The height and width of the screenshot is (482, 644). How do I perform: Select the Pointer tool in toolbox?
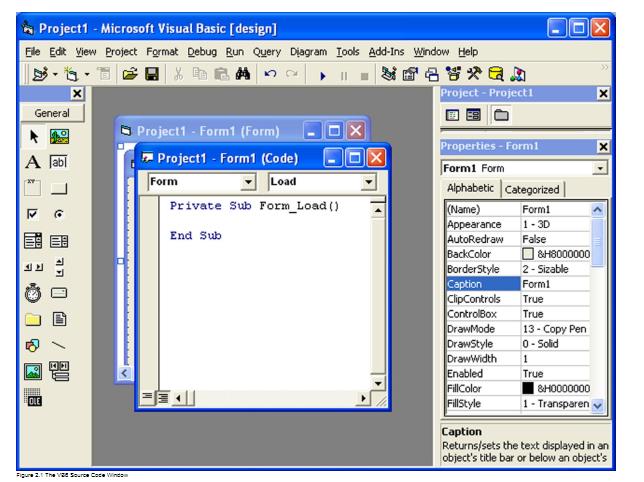(x=34, y=136)
